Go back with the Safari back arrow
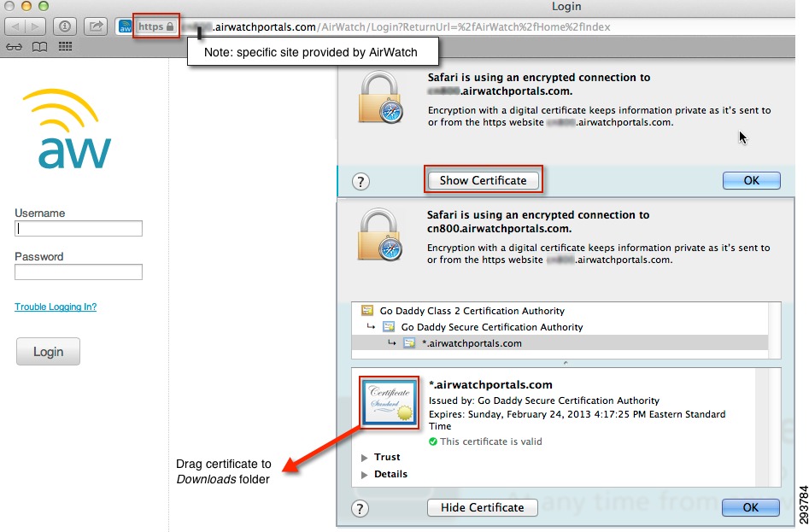Image resolution: width=809 pixels, height=532 pixels. click(x=15, y=26)
